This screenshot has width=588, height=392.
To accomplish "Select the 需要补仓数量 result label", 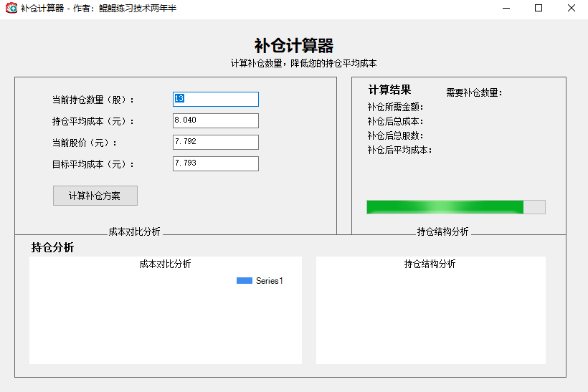I will [474, 92].
